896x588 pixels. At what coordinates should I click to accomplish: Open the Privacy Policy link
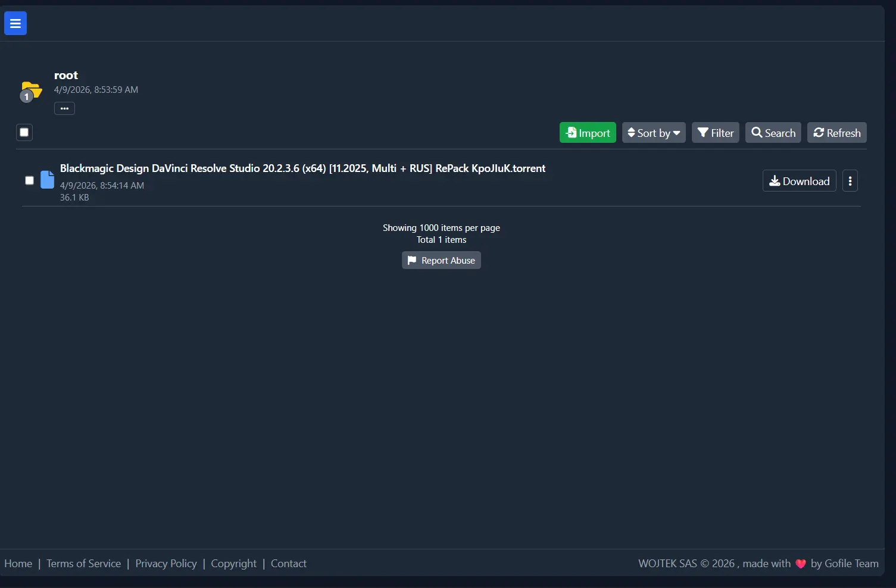166,564
